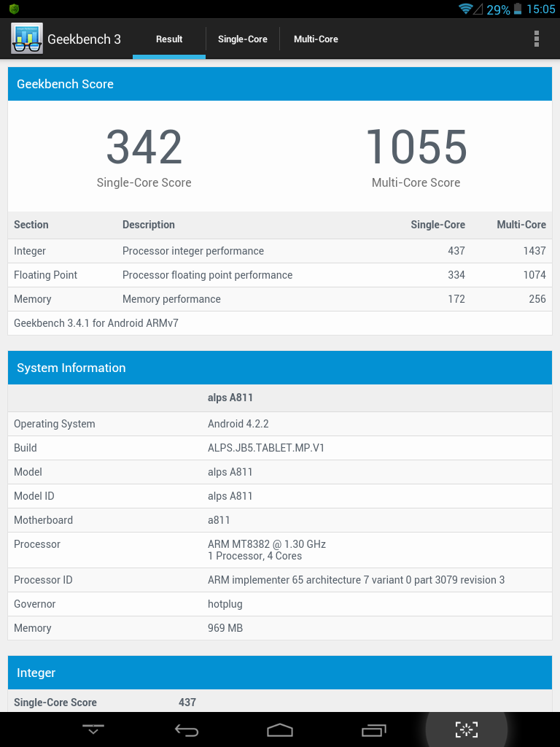Tap the 1437 multi-core integer value

(x=534, y=251)
